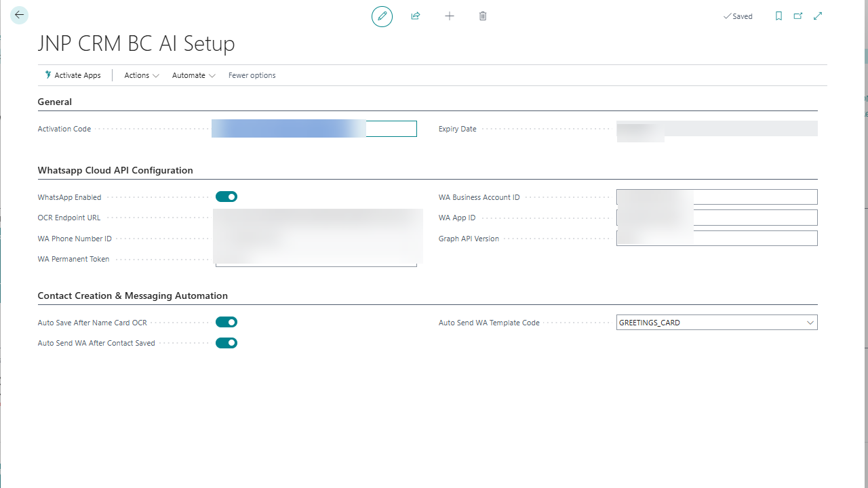Click the back arrow button
The image size is (868, 488).
click(x=19, y=15)
